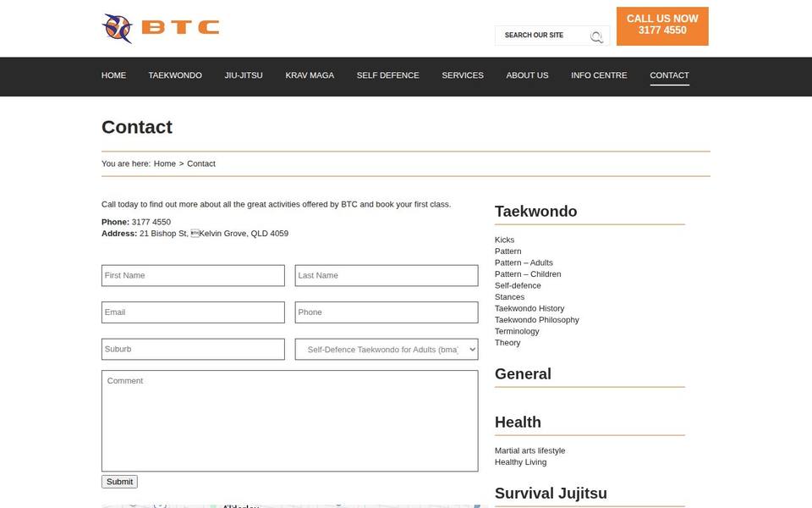Submit the contact form

119,482
